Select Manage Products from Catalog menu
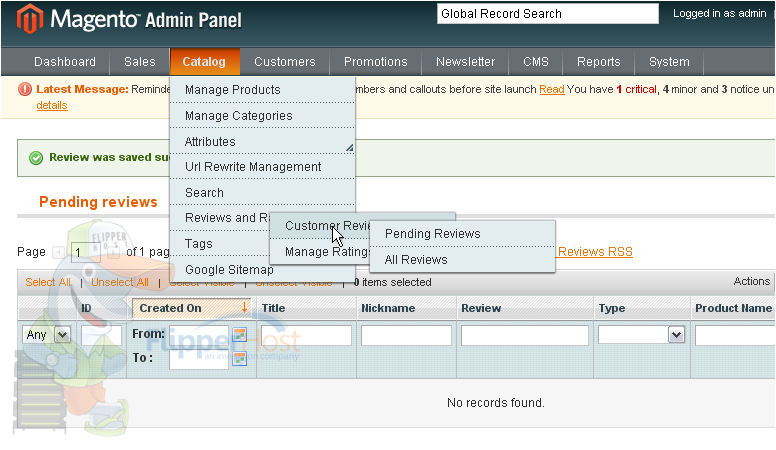 tap(262, 90)
